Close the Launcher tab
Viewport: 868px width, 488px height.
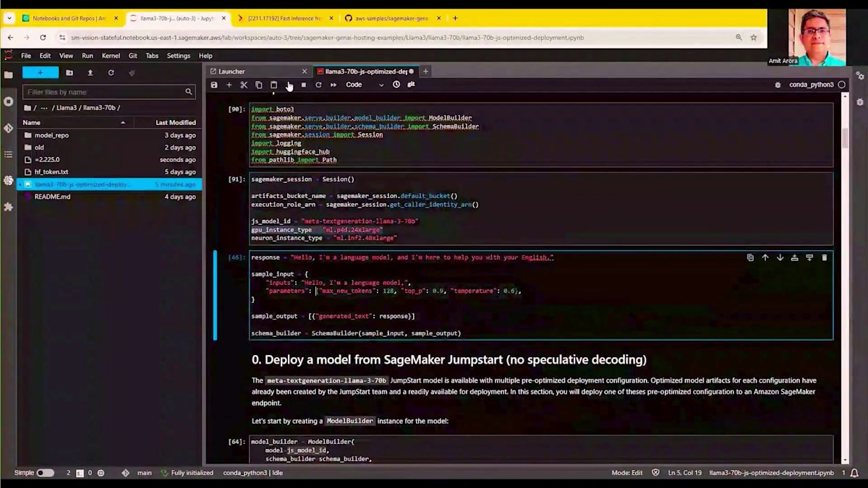point(305,72)
